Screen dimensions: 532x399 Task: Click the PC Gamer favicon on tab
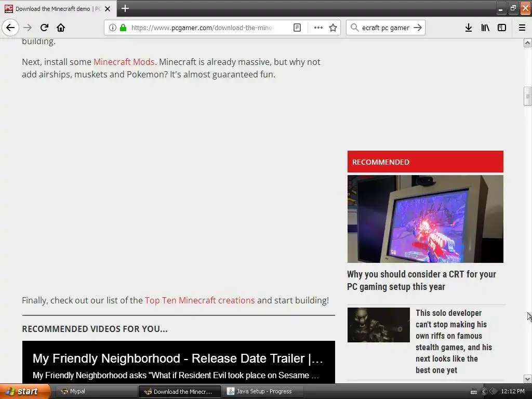pyautogui.click(x=9, y=8)
